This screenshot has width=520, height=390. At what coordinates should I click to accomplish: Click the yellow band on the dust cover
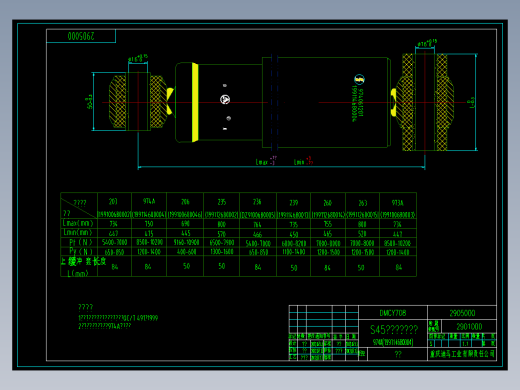tap(195, 102)
